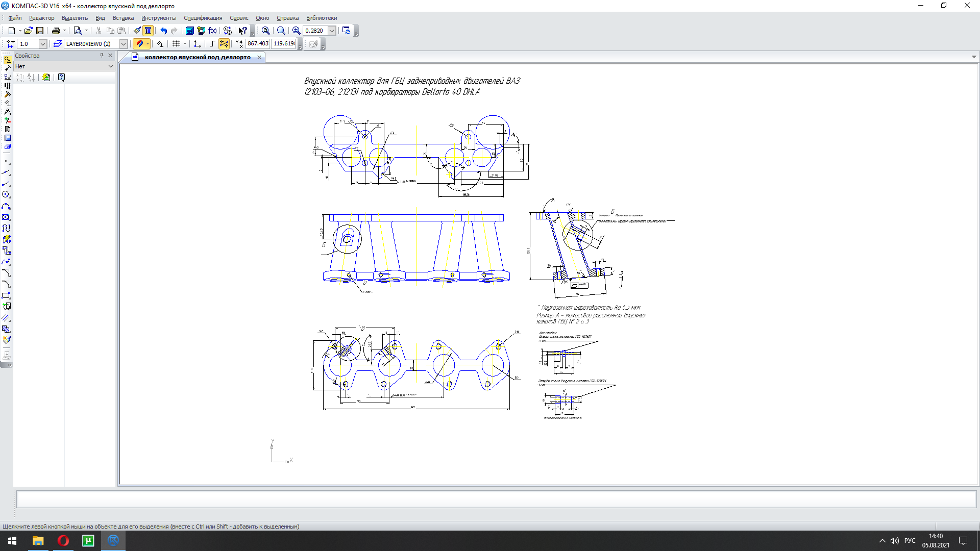980x551 pixels.
Task: Click the zoom in magnifier plus icon
Action: [297, 31]
